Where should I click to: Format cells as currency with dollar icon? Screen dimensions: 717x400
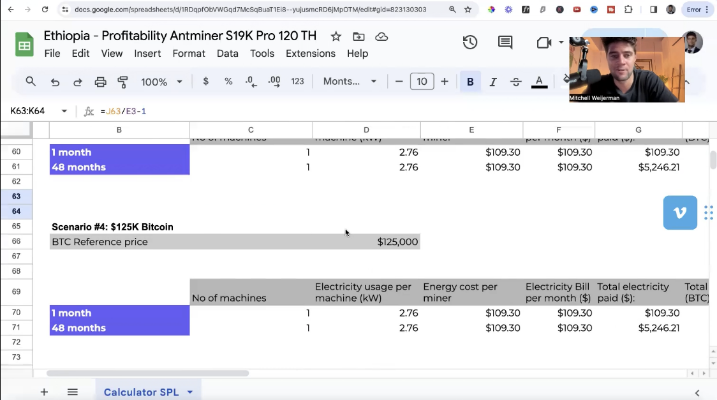click(206, 82)
